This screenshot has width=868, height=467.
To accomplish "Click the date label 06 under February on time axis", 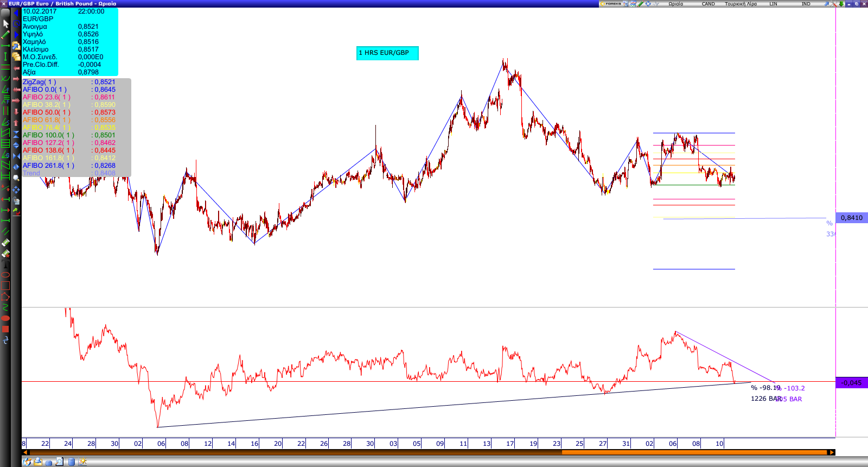I will tap(673, 444).
